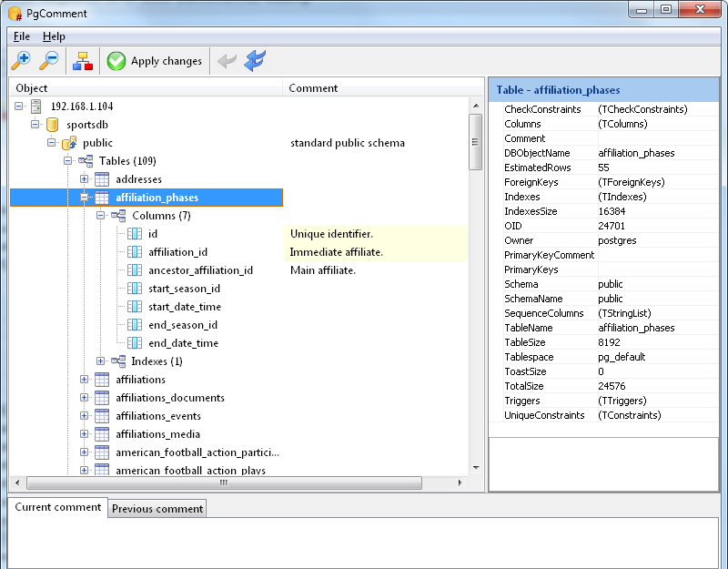
Task: Click the zoom in magnifier icon
Action: coord(20,61)
